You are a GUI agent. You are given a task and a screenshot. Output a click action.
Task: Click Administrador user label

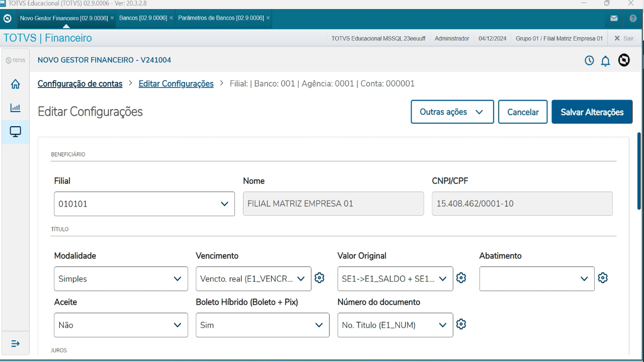[452, 39]
